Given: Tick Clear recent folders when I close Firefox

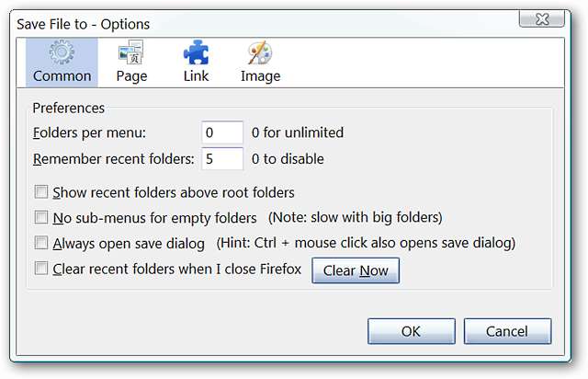Looking at the screenshot, I should (41, 270).
